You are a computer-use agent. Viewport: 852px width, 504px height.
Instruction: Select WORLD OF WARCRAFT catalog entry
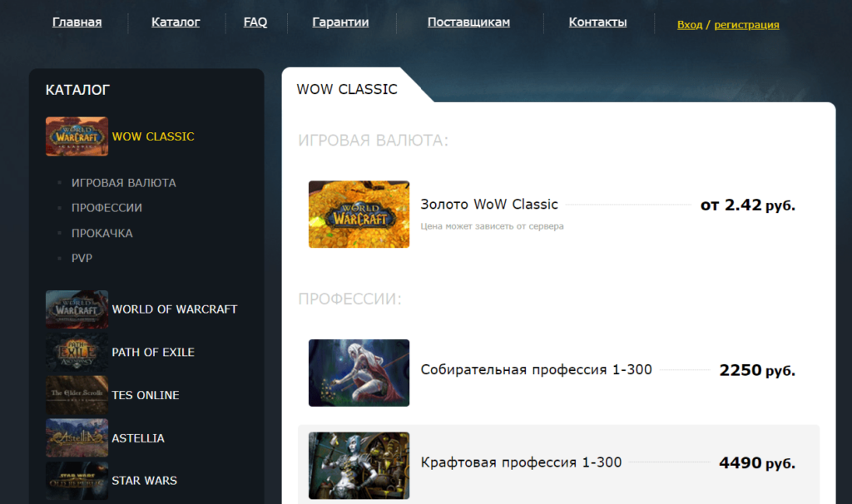(175, 309)
